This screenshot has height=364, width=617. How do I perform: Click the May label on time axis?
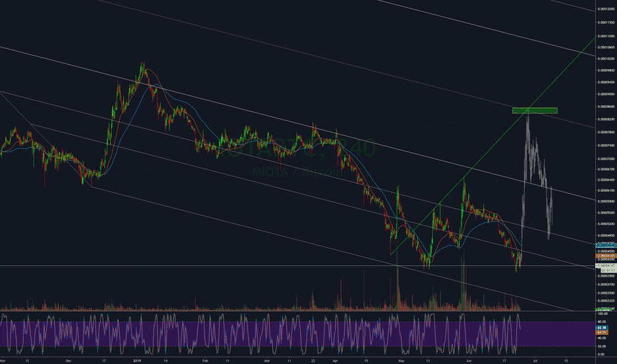pyautogui.click(x=401, y=360)
